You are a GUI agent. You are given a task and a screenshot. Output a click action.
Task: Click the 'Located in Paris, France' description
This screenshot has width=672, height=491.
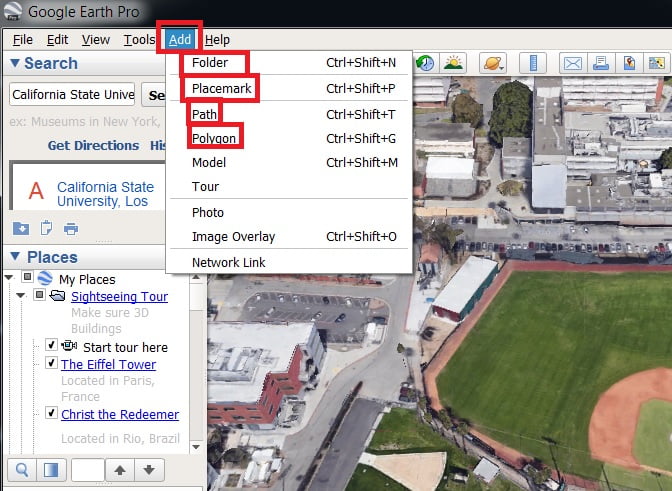(x=108, y=389)
